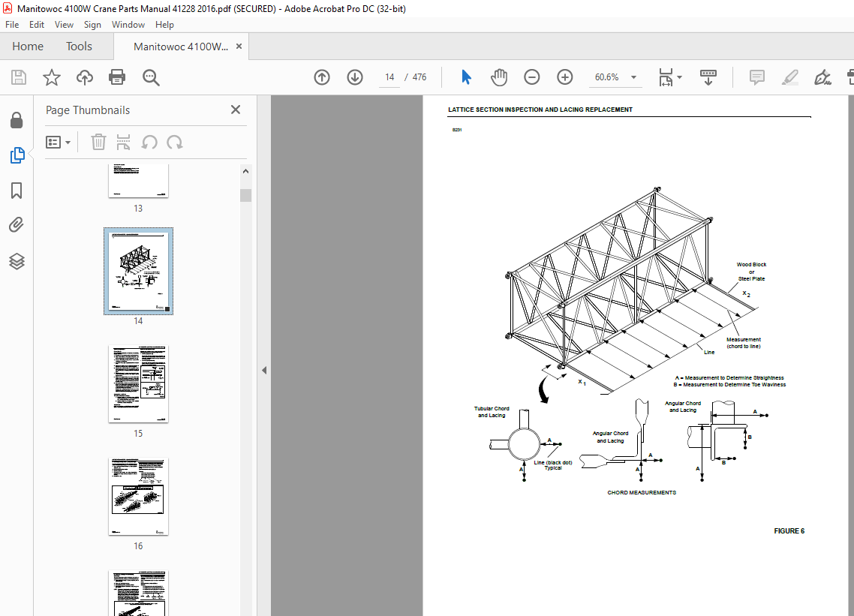854x616 pixels.
Task: Open the Sign menu
Action: pyautogui.click(x=92, y=25)
